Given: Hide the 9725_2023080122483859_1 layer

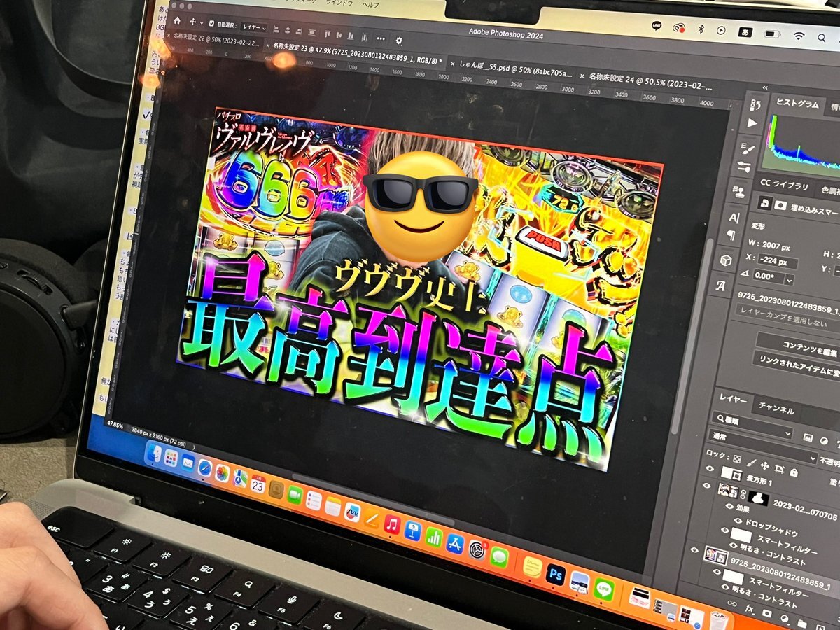Looking at the screenshot, I should pyautogui.click(x=694, y=550).
